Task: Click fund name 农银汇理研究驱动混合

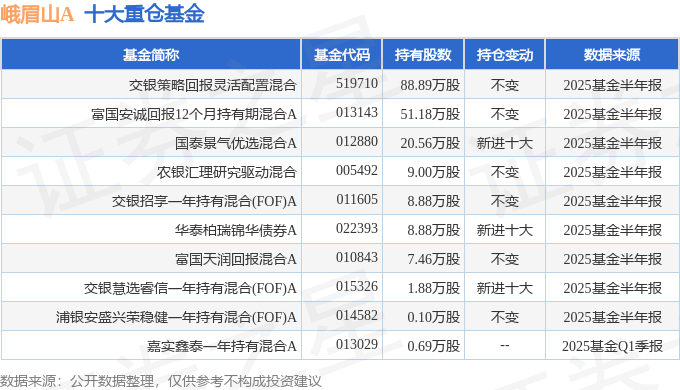Action: tap(226, 172)
